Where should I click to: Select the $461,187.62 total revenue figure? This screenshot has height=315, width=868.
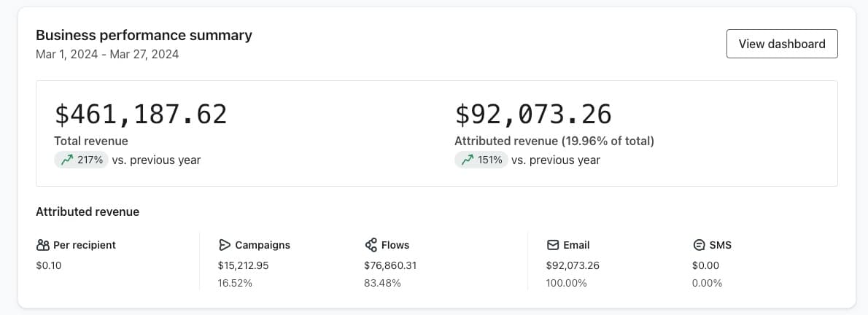pos(141,114)
